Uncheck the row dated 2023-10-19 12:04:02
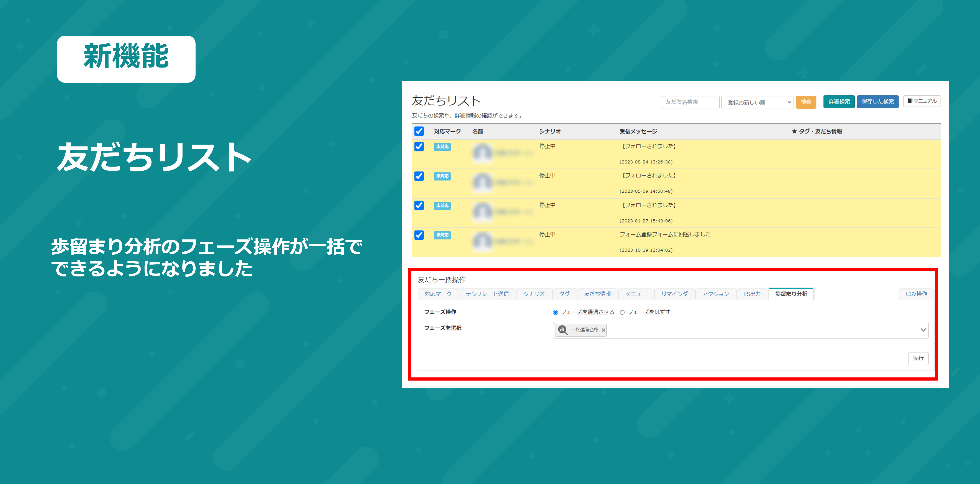 point(419,235)
